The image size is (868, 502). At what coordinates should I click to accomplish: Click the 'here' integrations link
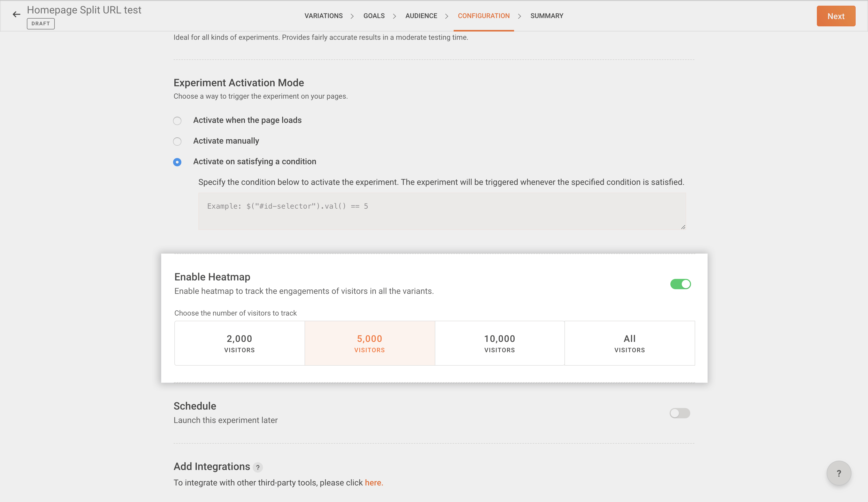(373, 483)
